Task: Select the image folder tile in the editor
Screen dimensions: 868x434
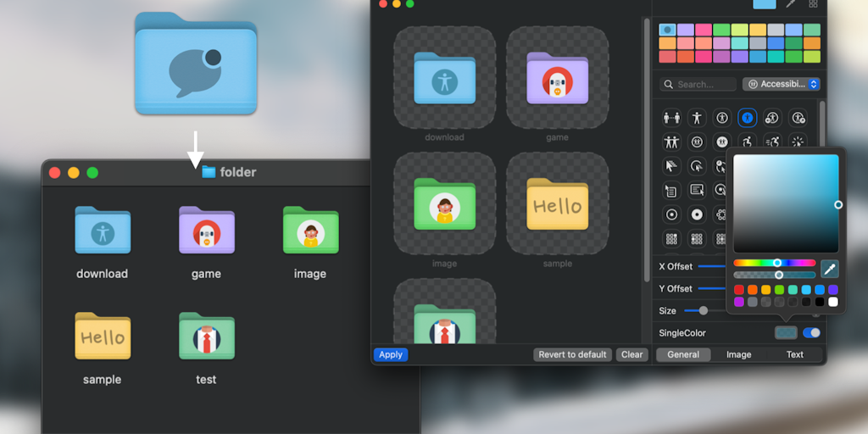Action: tap(444, 203)
